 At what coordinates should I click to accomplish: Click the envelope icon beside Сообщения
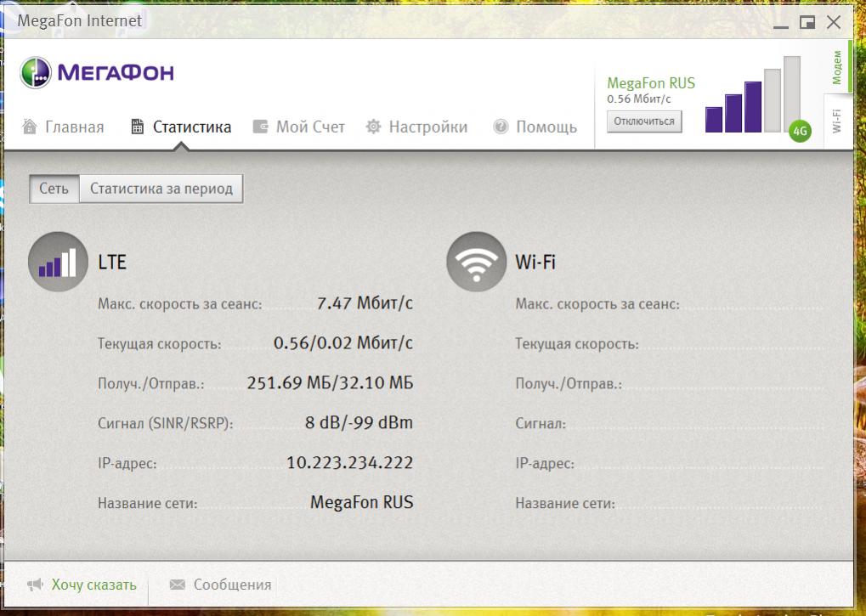click(178, 584)
